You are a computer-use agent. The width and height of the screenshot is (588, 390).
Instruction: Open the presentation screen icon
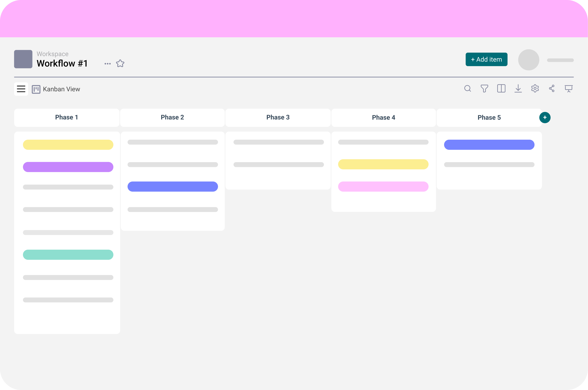click(569, 89)
